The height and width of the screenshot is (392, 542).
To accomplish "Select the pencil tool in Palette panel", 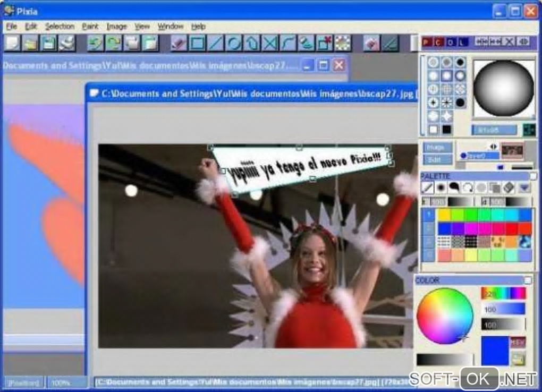I will tap(428, 188).
